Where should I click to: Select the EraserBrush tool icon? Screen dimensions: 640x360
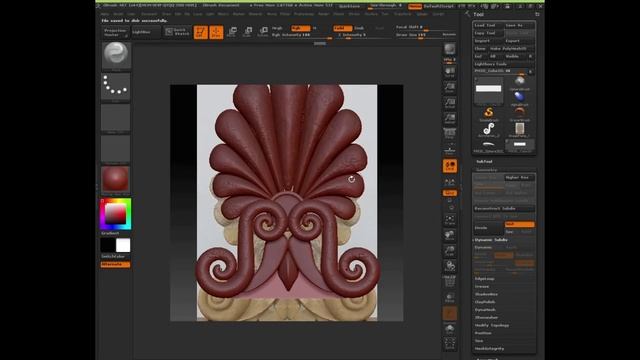tap(520, 113)
